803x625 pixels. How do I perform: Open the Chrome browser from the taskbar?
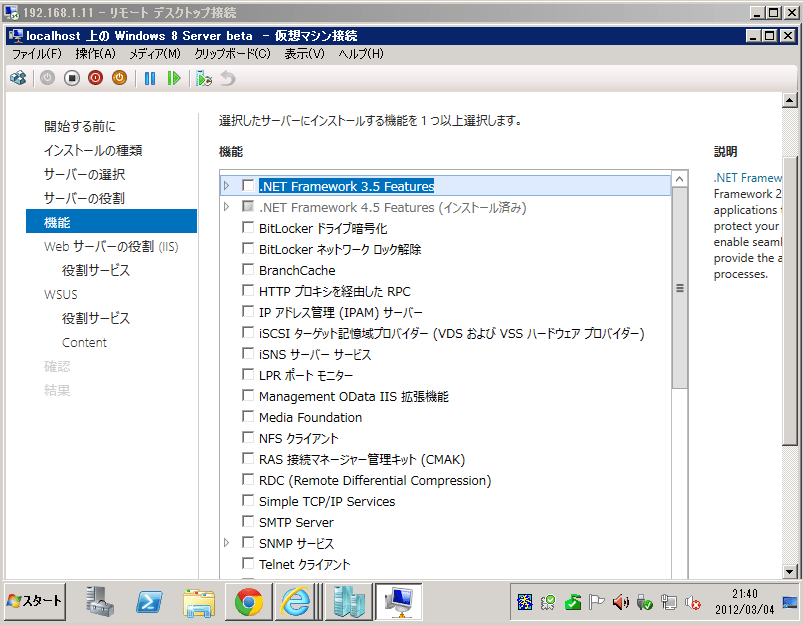(x=247, y=603)
